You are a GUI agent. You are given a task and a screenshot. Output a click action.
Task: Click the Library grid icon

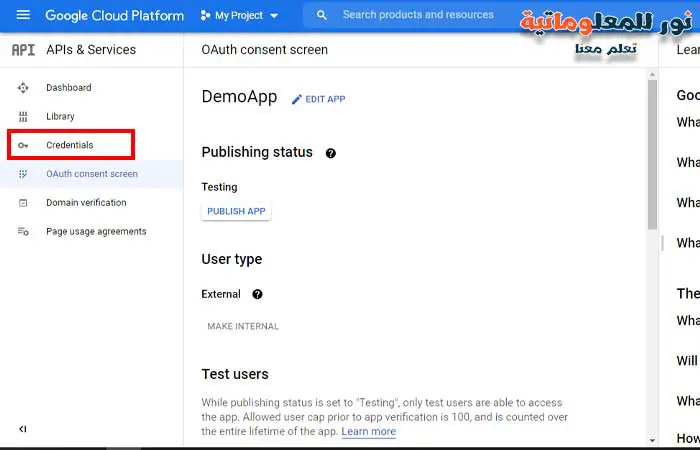(23, 117)
